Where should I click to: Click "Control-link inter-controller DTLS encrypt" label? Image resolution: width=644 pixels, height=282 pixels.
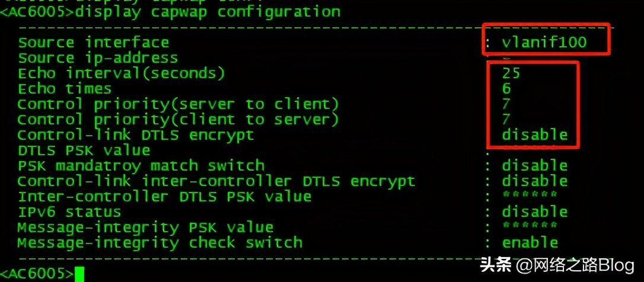(216, 181)
